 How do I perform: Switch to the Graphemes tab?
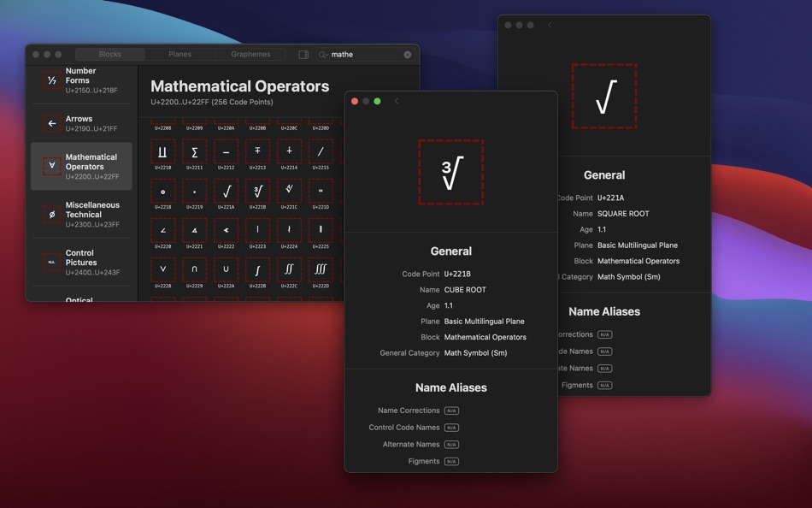(x=250, y=54)
